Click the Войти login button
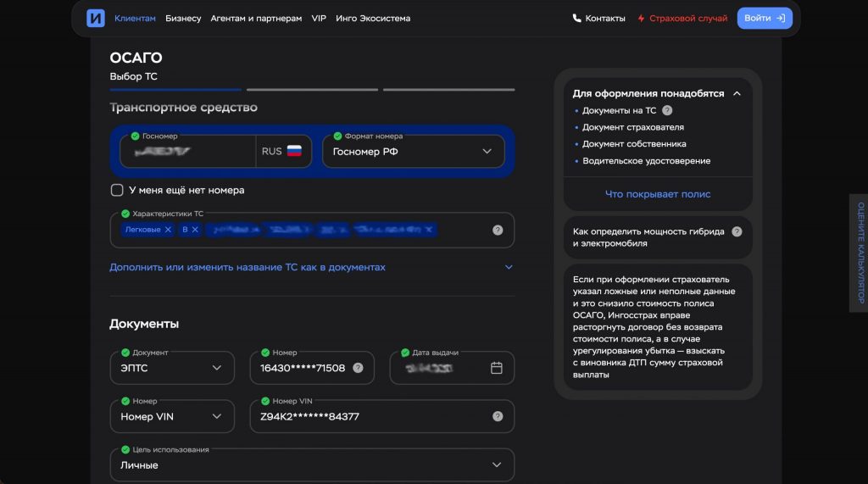868x484 pixels. click(765, 18)
